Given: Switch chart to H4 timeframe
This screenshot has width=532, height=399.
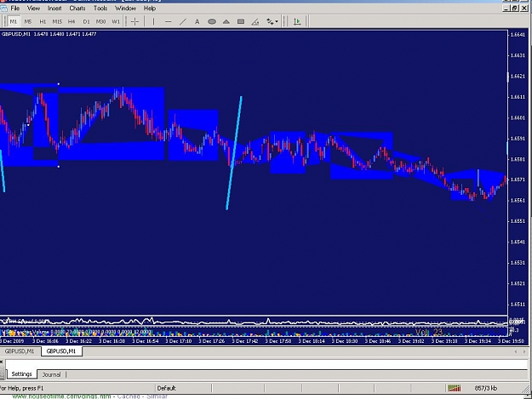Looking at the screenshot, I should coord(72,22).
